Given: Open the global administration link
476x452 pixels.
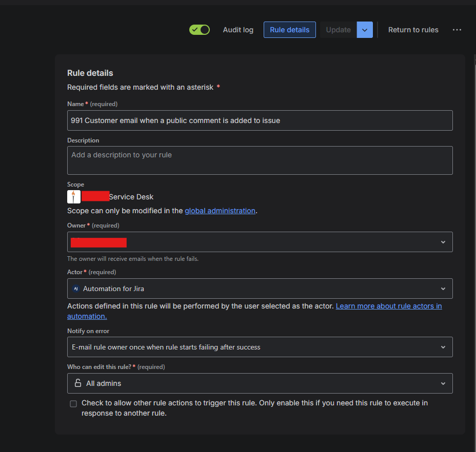Looking at the screenshot, I should [220, 210].
